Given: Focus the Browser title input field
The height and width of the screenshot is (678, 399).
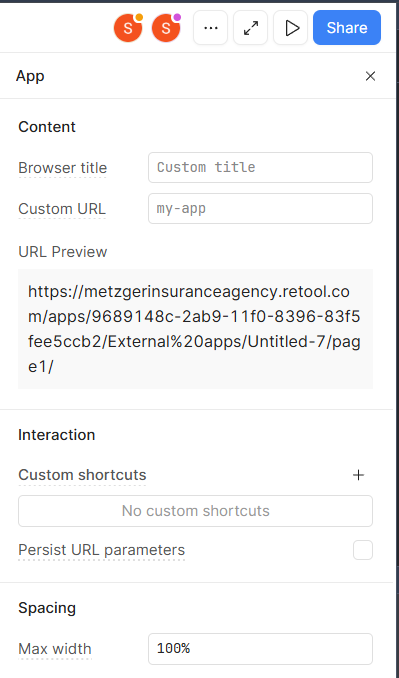Looking at the screenshot, I should tap(260, 167).
